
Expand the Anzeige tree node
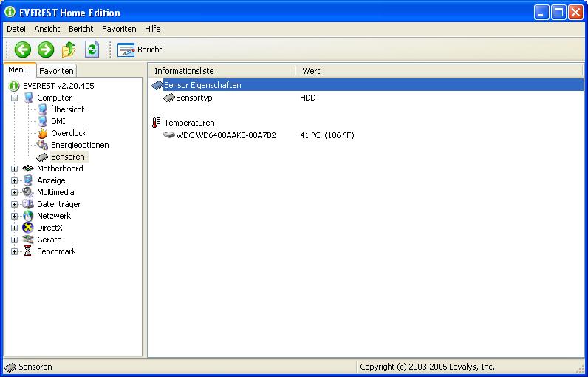14,181
